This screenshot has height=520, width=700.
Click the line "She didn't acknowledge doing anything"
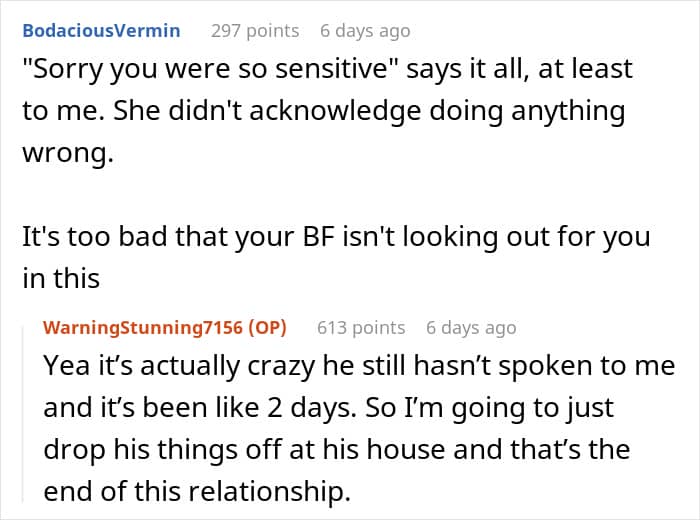pos(369,112)
